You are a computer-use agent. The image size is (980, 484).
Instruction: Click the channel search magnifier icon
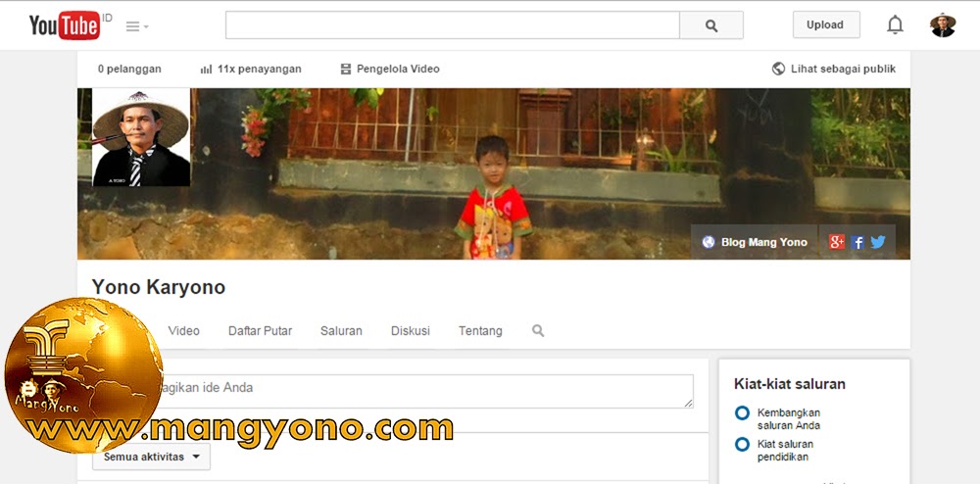pos(538,331)
